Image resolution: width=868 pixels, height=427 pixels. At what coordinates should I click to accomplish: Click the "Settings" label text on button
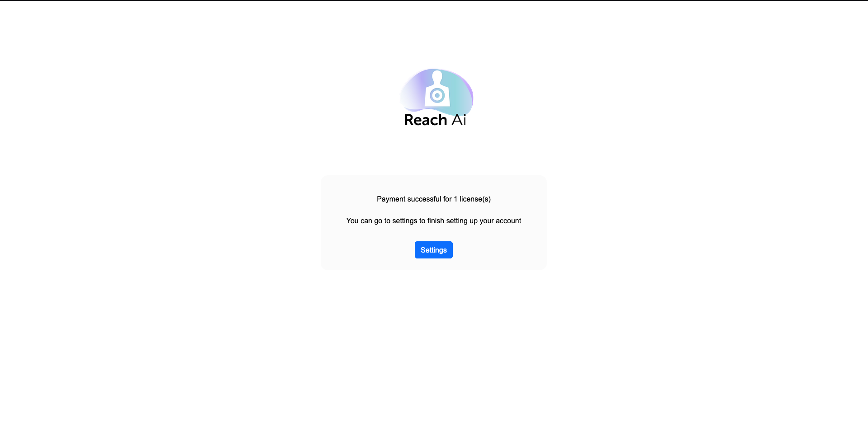click(433, 250)
